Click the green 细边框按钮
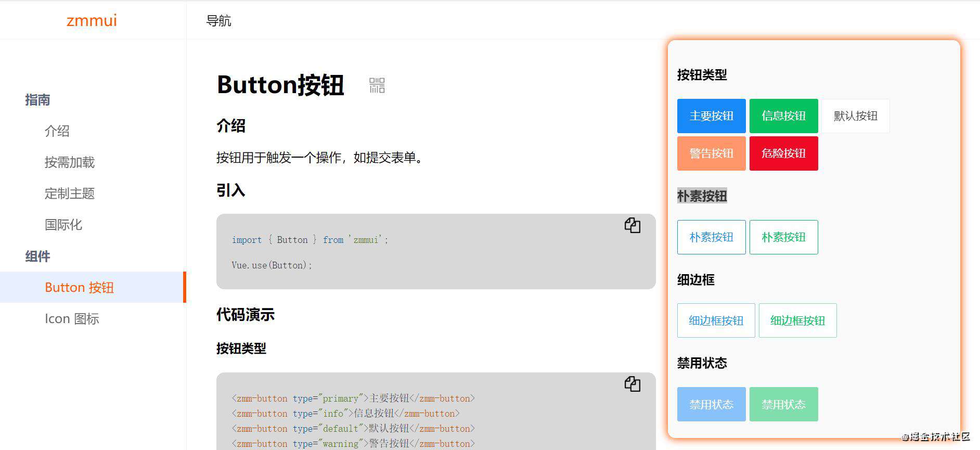Viewport: 980px width, 450px height. coord(798,320)
